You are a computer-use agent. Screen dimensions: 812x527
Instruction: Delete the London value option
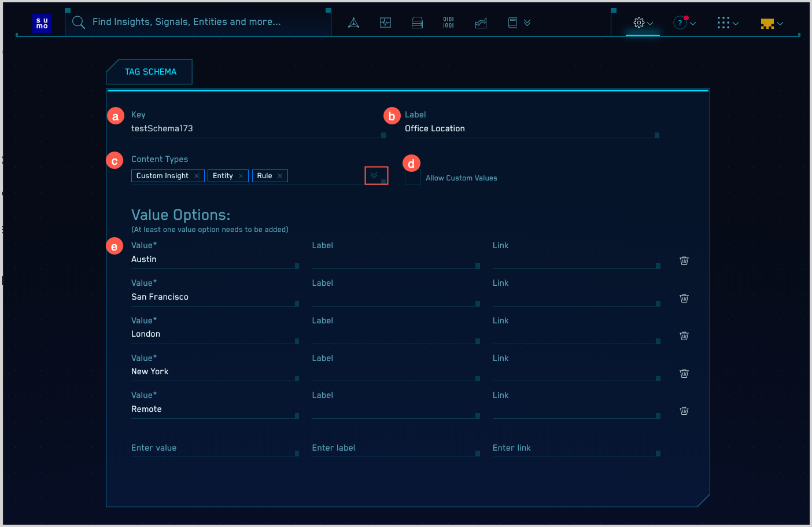point(684,336)
